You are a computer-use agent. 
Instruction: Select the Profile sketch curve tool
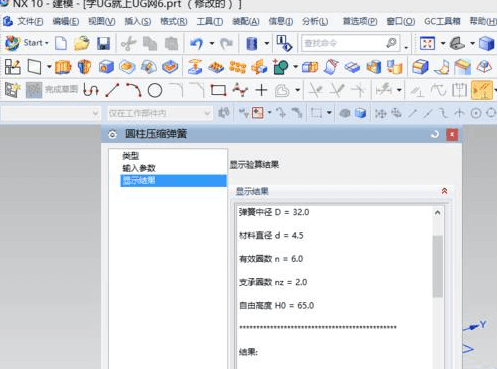pos(91,90)
